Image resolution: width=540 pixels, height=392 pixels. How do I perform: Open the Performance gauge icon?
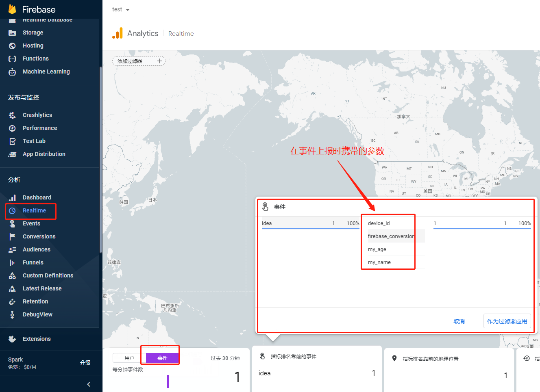tap(12, 128)
